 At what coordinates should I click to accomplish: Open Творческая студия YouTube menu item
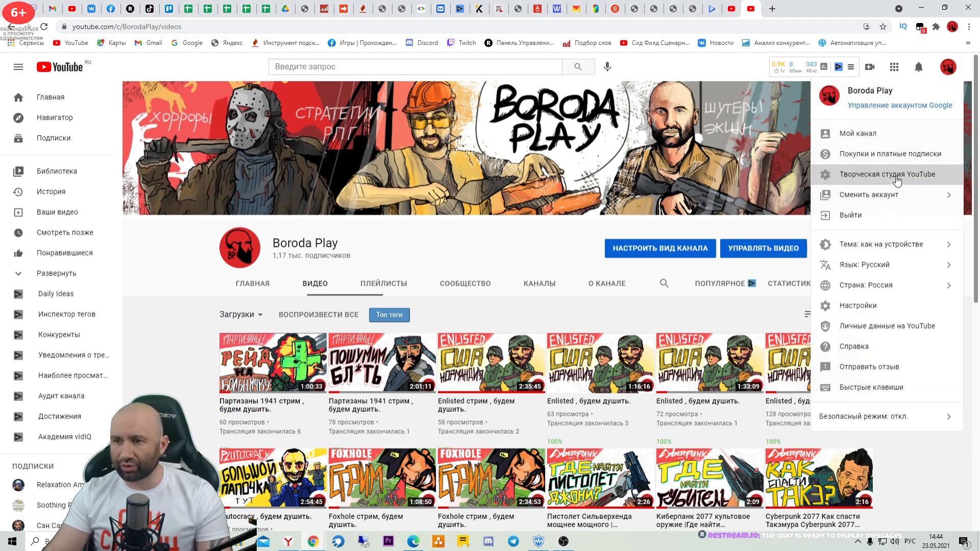tap(887, 174)
